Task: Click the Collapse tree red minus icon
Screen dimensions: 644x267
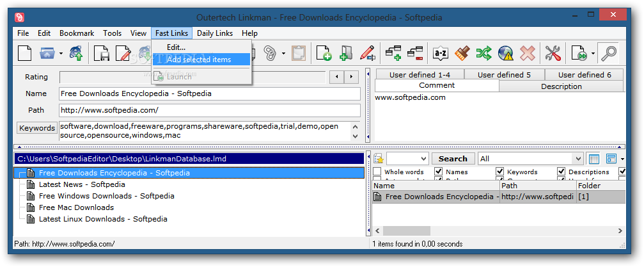Action: tap(415, 53)
